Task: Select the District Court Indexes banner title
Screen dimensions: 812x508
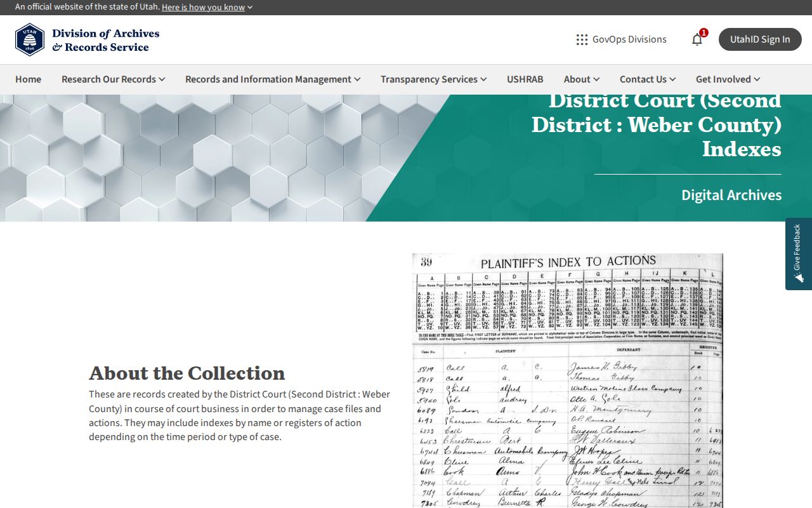Action: [x=657, y=125]
